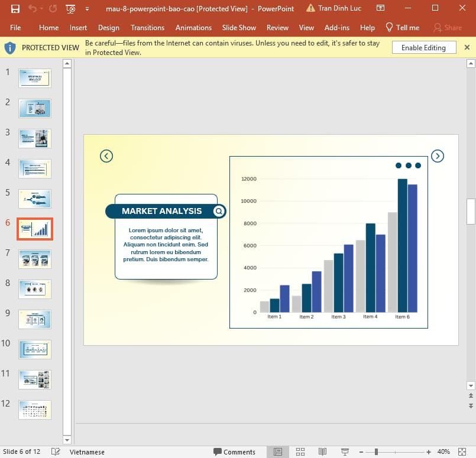Switch to Slide Sorter view
The image size is (476, 458).
[300, 451]
